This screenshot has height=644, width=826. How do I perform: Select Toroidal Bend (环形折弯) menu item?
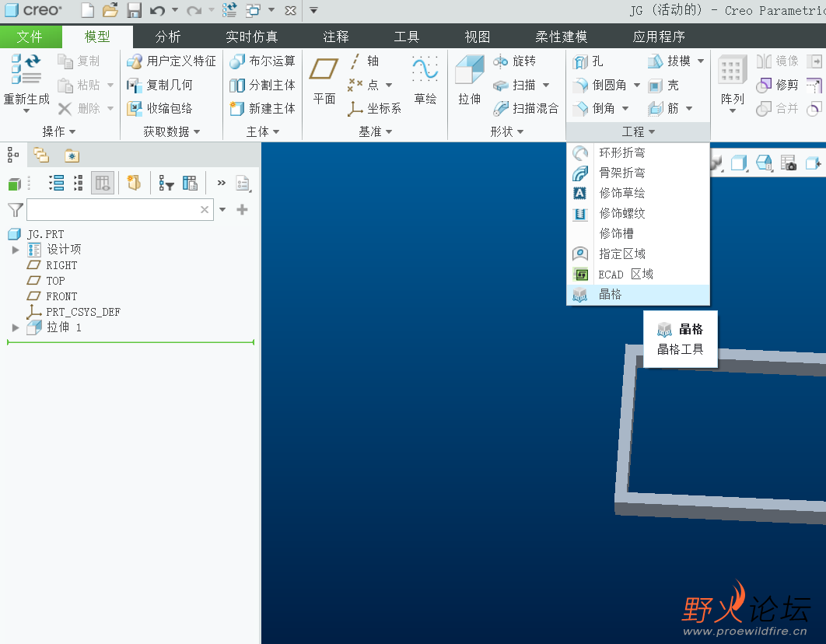click(x=638, y=152)
